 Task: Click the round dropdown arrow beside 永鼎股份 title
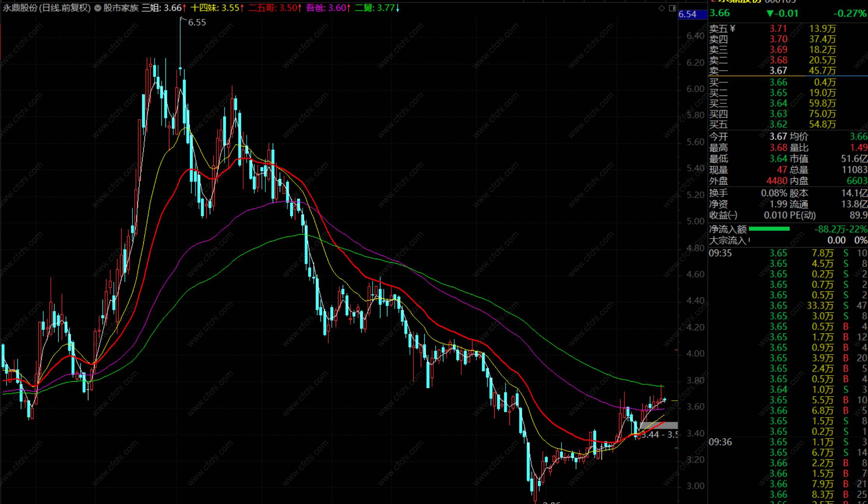click(98, 8)
